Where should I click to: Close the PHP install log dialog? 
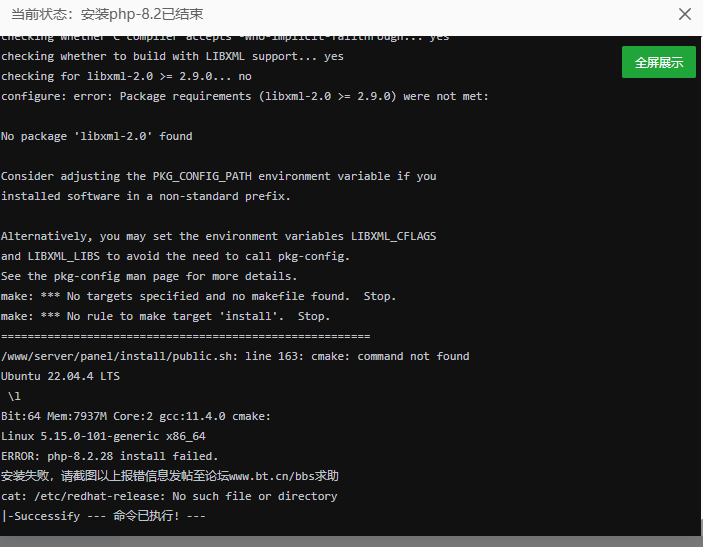coord(685,14)
